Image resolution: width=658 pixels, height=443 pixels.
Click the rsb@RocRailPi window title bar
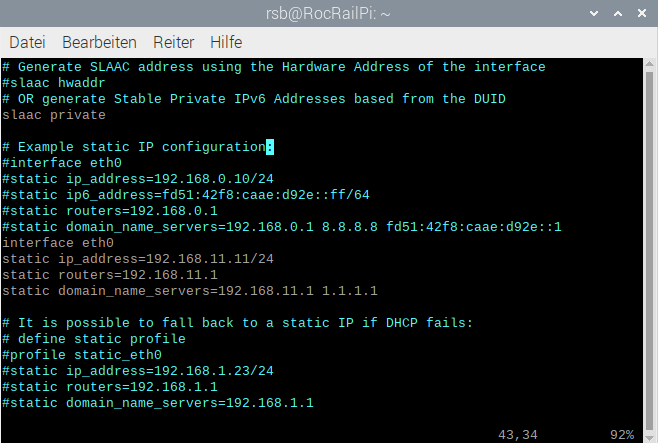328,13
